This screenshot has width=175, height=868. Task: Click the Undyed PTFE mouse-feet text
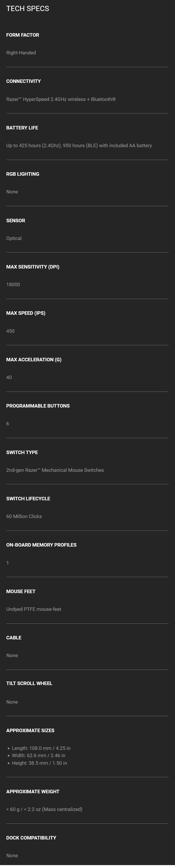(x=34, y=609)
